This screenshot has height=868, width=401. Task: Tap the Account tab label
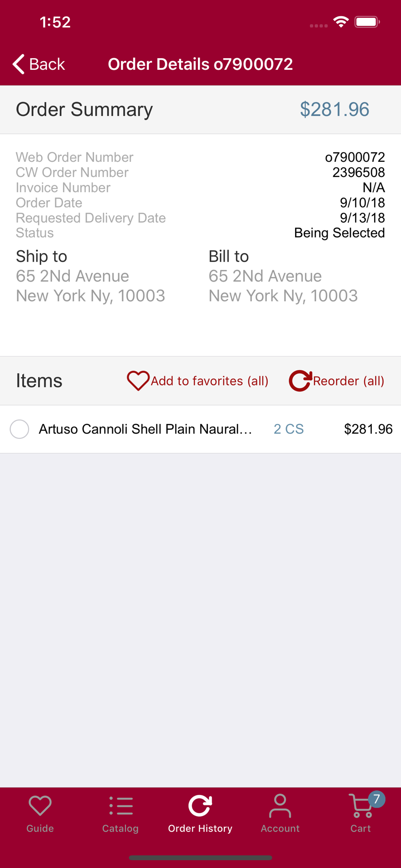(x=280, y=829)
